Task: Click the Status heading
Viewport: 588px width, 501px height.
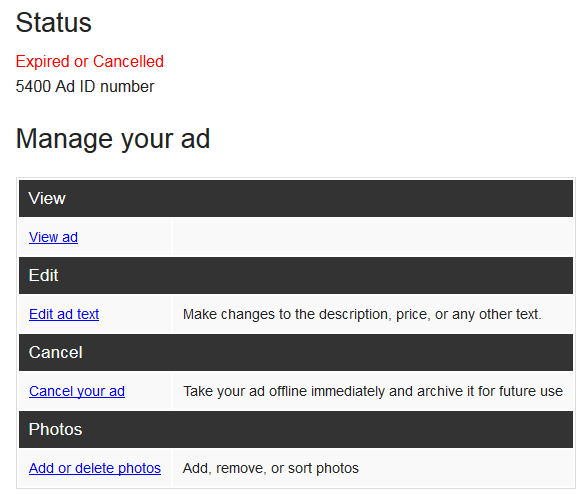Action: pyautogui.click(x=54, y=23)
